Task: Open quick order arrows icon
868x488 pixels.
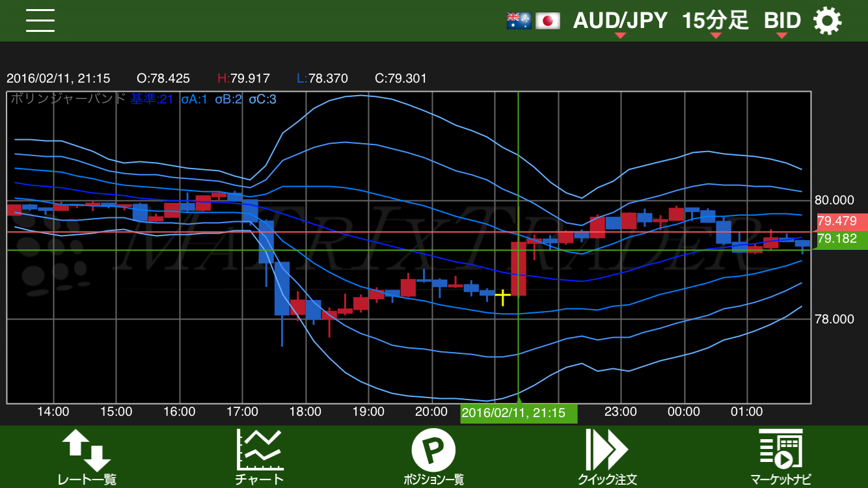Action: point(606,450)
